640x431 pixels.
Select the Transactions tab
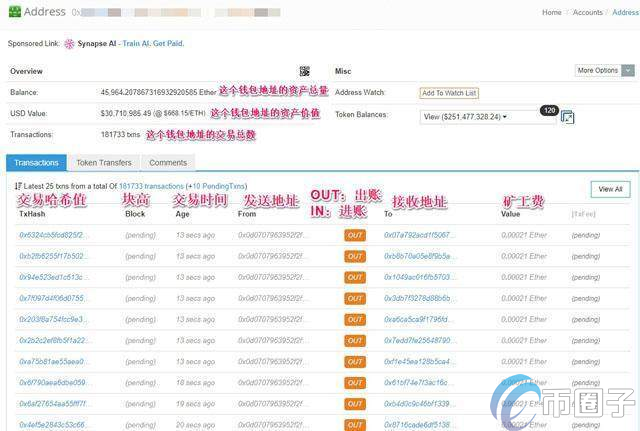(x=37, y=162)
